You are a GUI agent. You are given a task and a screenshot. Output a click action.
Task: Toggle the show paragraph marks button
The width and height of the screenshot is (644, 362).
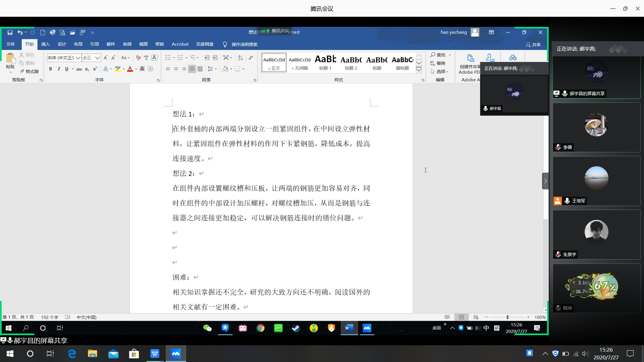[x=251, y=58]
